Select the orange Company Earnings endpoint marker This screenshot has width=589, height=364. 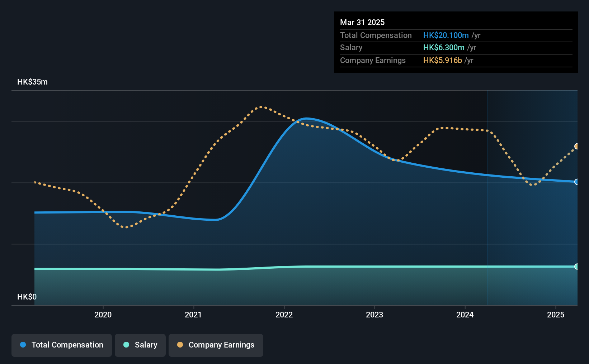tap(577, 146)
